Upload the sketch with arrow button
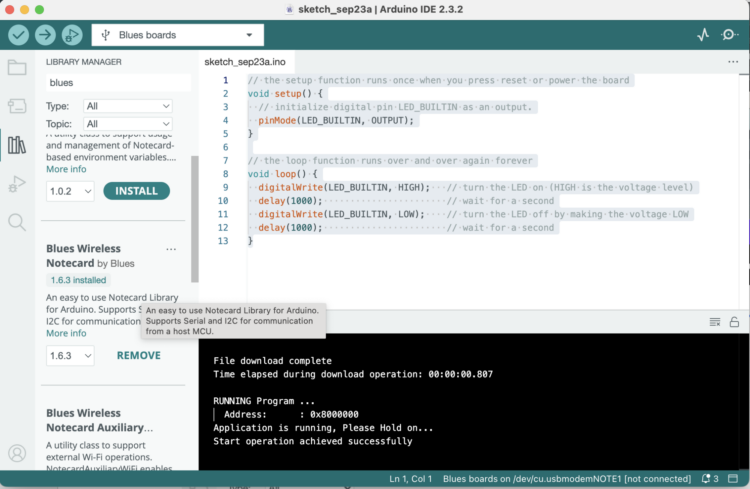The height and width of the screenshot is (489, 750). click(x=45, y=35)
